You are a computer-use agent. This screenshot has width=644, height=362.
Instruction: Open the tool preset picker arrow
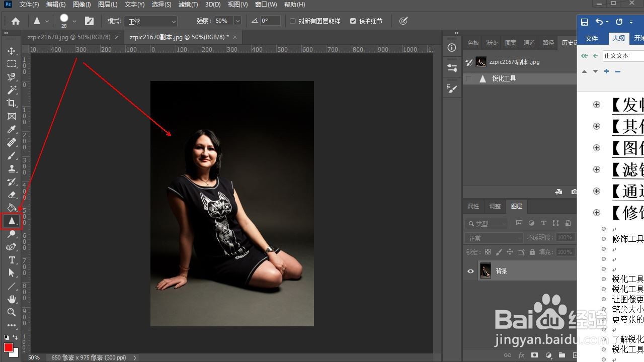47,21
